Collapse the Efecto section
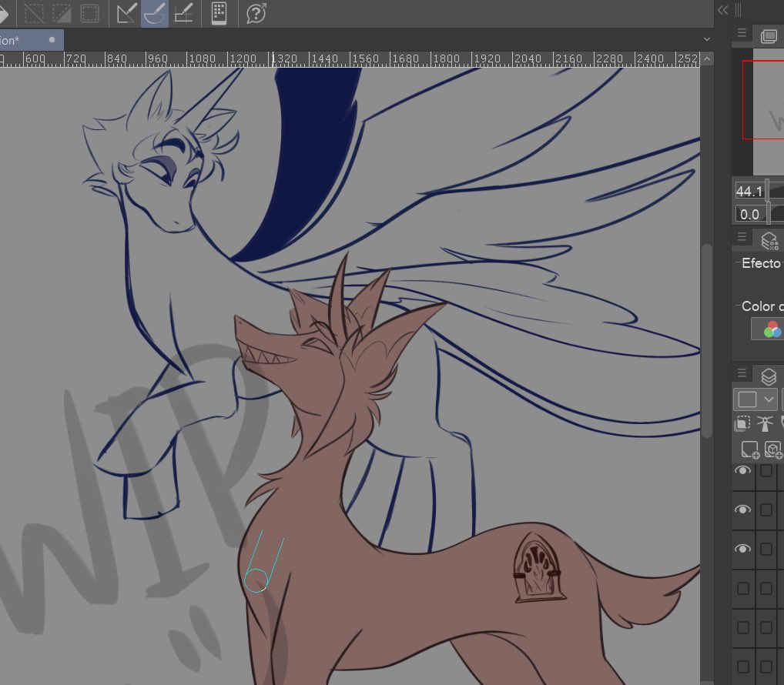Screen dimensions: 784x685 [x=737, y=262]
